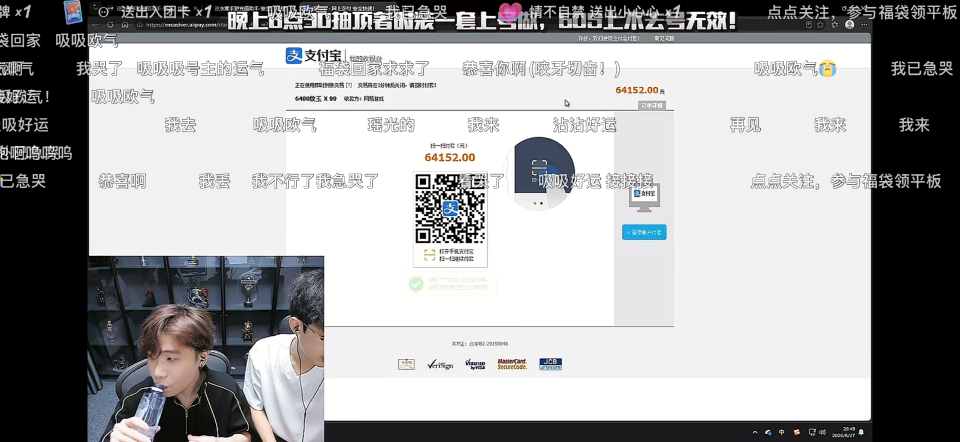Screen dimensions: 960x442
Task: Click the MasterCard SecureCode badge
Action: click(x=512, y=364)
